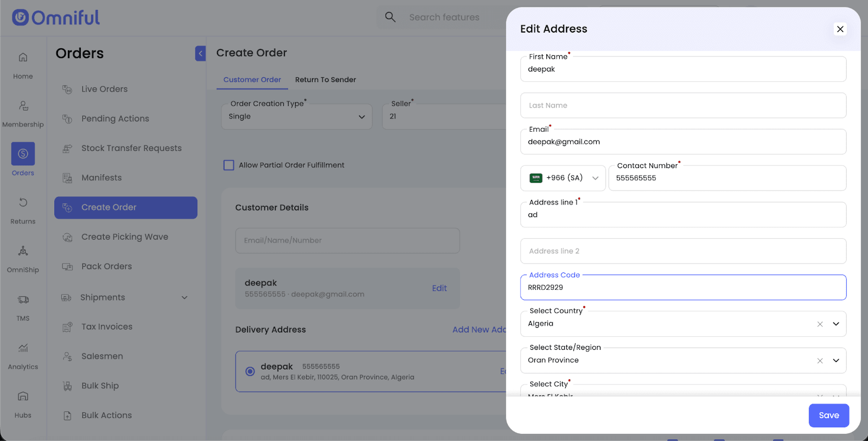Open the +966 (SA) country code dropdown
Image resolution: width=868 pixels, height=441 pixels.
click(563, 178)
